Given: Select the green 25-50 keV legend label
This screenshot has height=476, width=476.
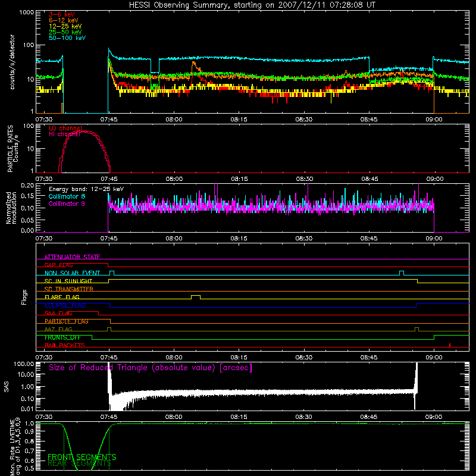Looking at the screenshot, I should pyautogui.click(x=65, y=32).
